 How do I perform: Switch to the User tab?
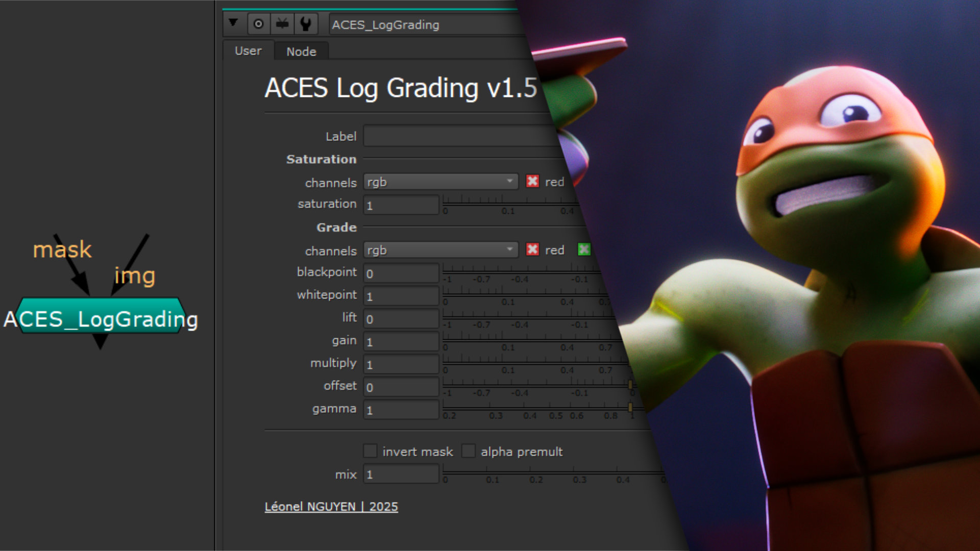click(x=248, y=51)
